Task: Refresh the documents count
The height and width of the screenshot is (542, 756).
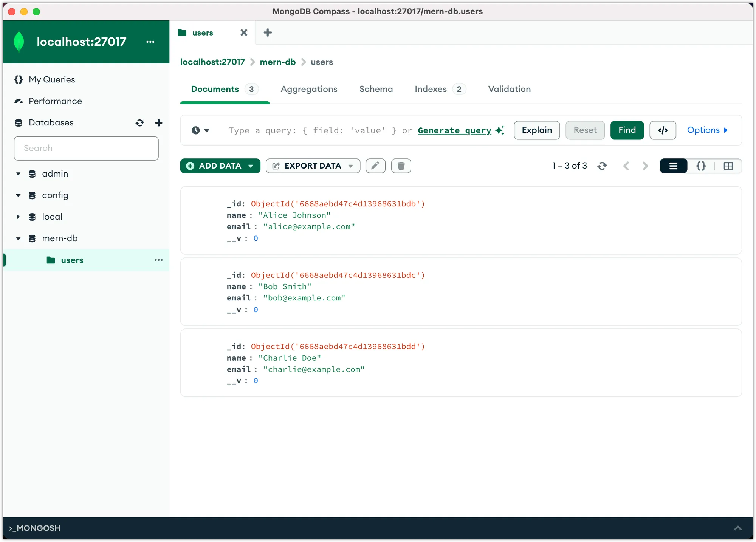Action: (x=602, y=166)
